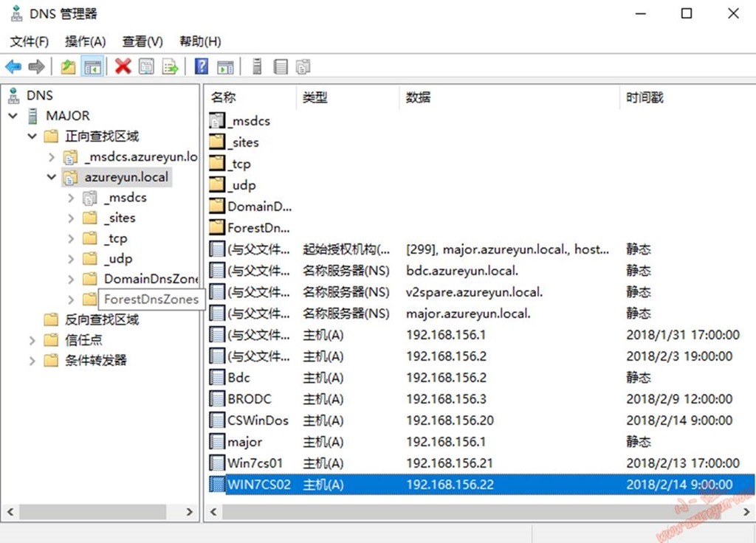Click the 192.168.156.20 data cell
Image resolution: width=756 pixels, height=543 pixels.
click(x=450, y=420)
